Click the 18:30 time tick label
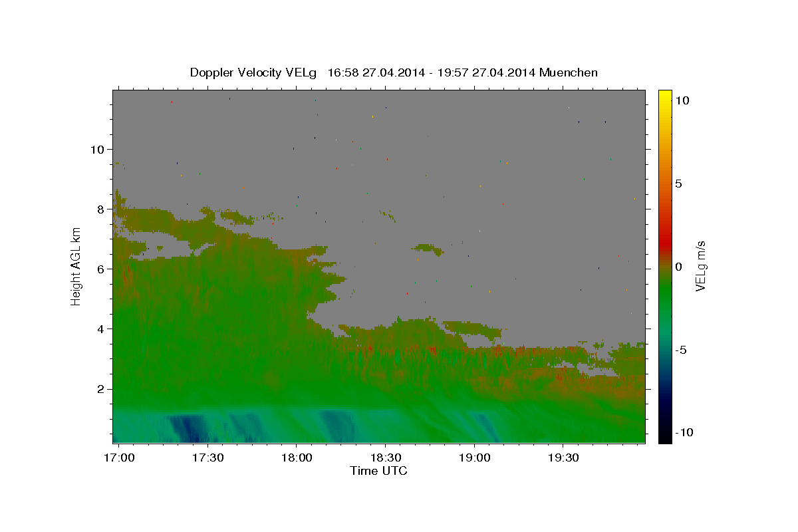This screenshot has height=532, width=798. tap(385, 458)
